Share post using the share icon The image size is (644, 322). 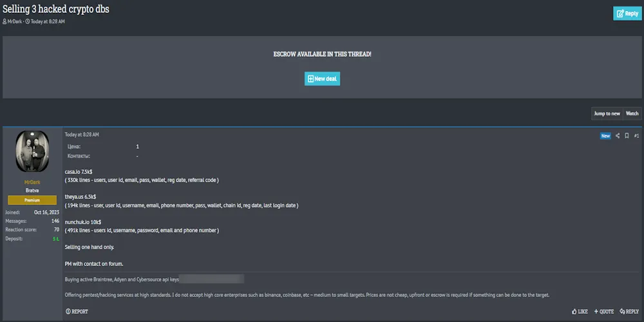tap(618, 135)
